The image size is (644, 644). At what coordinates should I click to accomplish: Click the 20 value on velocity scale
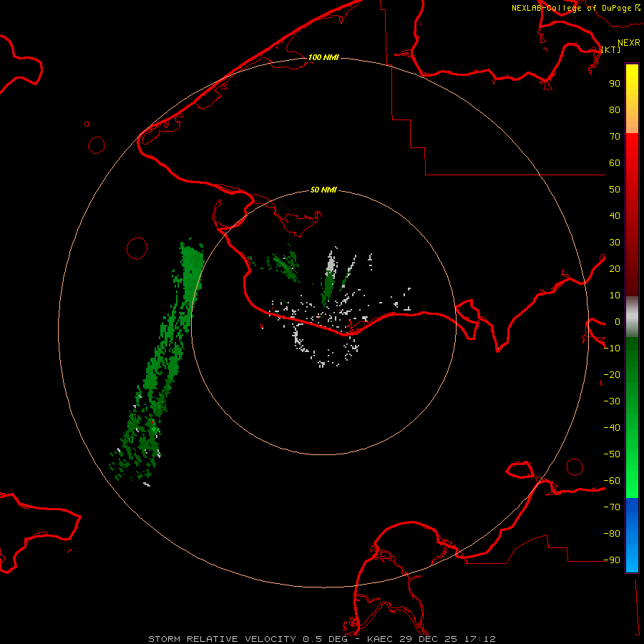pyautogui.click(x=615, y=268)
